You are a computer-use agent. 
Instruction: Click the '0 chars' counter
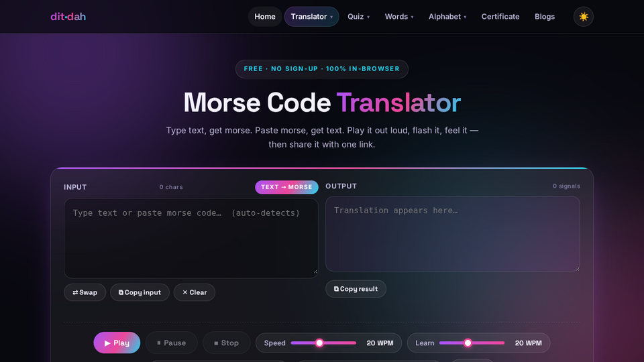[171, 187]
